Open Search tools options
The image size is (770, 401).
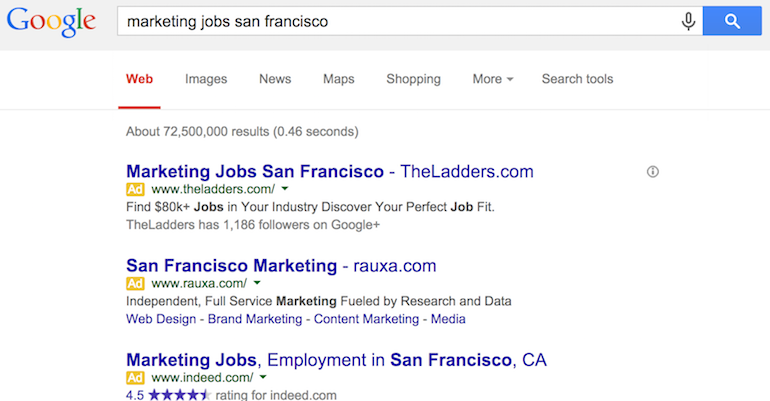577,79
